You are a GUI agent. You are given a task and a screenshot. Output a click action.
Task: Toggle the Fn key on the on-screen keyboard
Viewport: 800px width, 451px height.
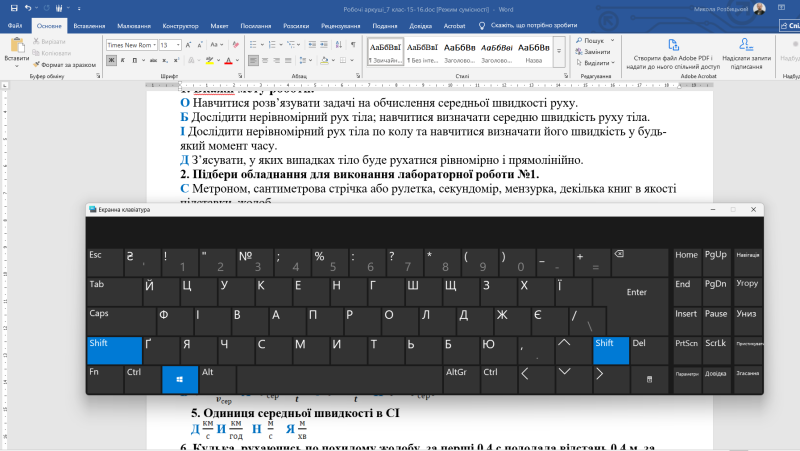coord(105,379)
